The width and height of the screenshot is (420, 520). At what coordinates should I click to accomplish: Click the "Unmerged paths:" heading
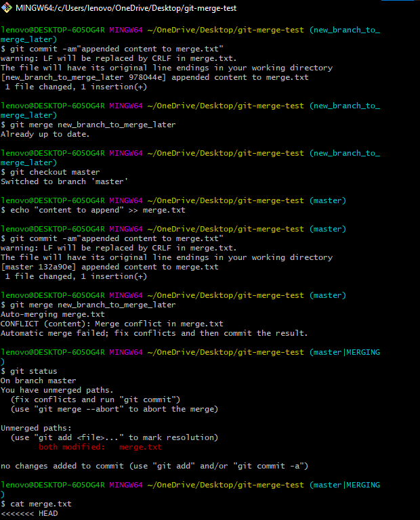(36, 428)
